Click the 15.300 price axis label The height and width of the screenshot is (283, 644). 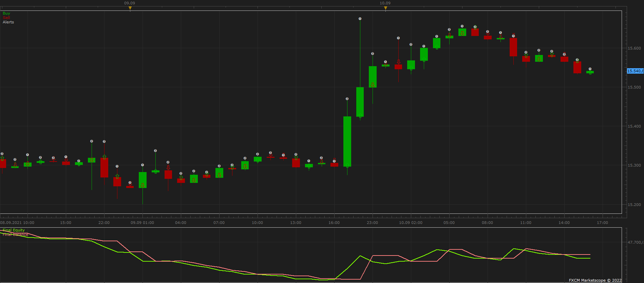(x=634, y=165)
